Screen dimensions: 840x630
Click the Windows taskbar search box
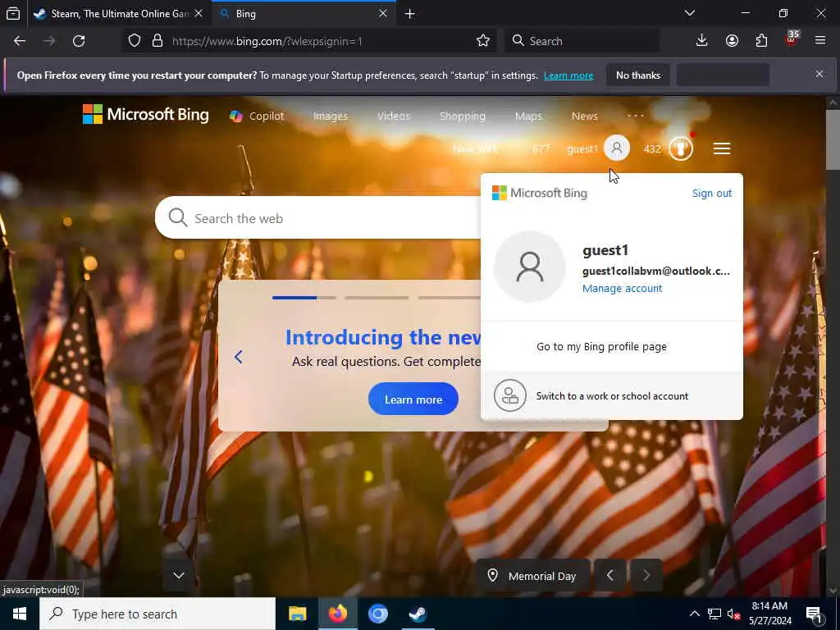coord(157,614)
